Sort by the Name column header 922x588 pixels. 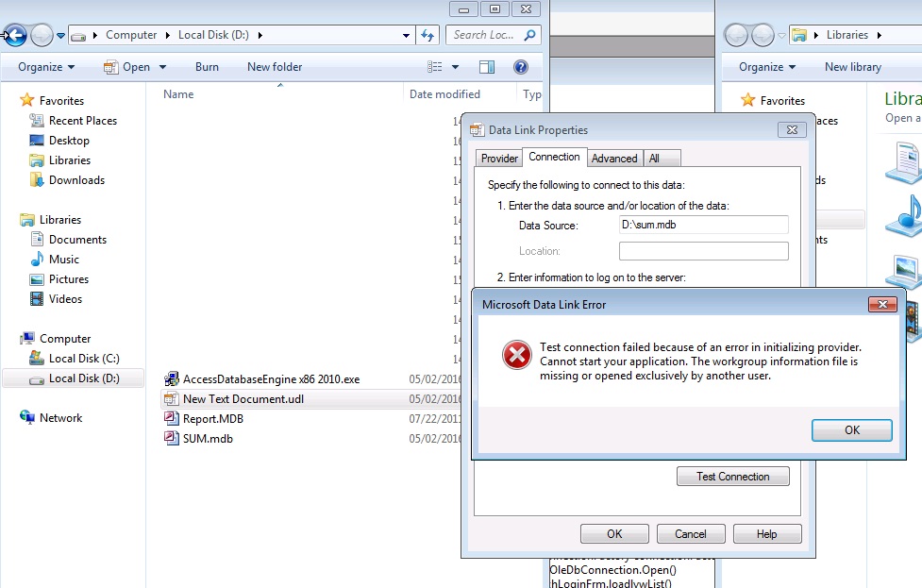pos(178,94)
